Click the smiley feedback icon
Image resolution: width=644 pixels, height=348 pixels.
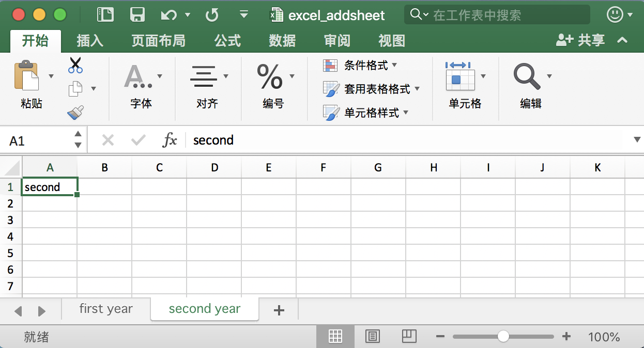tap(615, 14)
